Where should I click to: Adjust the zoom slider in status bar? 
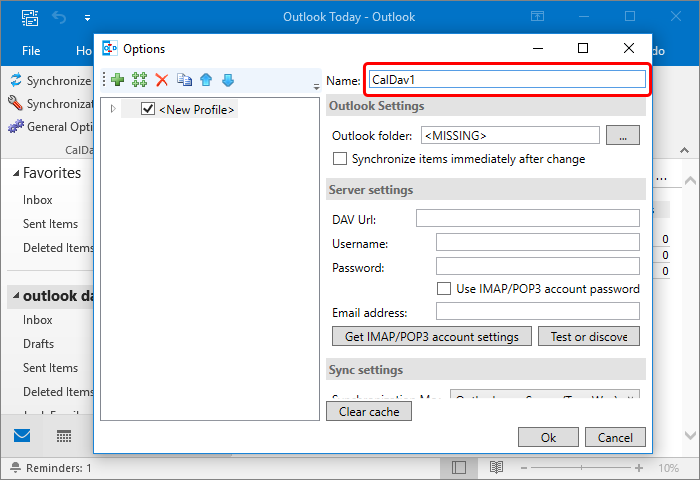581,467
